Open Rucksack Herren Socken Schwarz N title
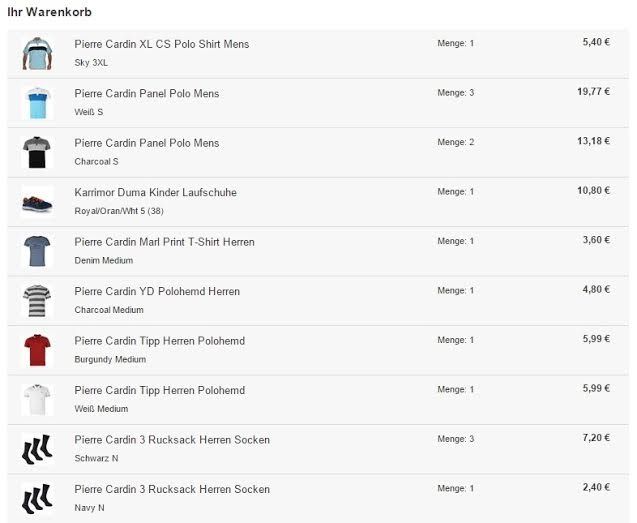This screenshot has width=637, height=523. pos(172,440)
